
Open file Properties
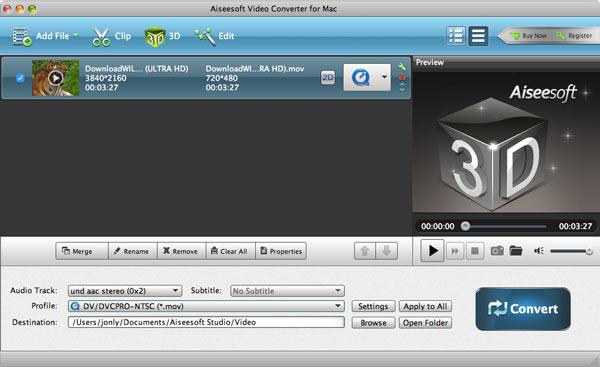(281, 251)
